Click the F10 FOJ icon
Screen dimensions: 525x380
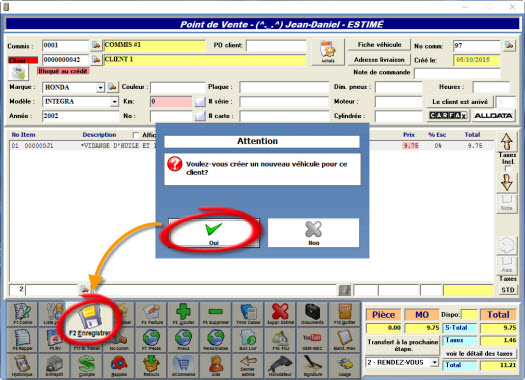(280, 340)
